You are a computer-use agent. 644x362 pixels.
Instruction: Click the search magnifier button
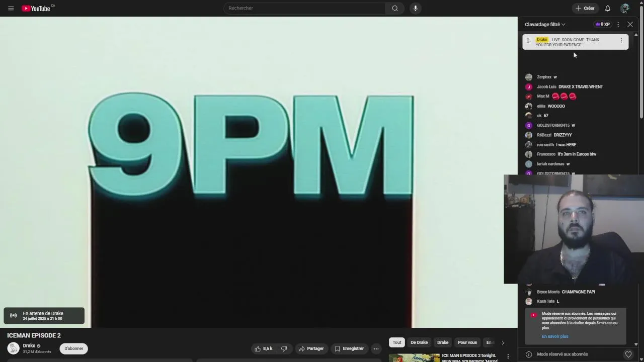(395, 8)
